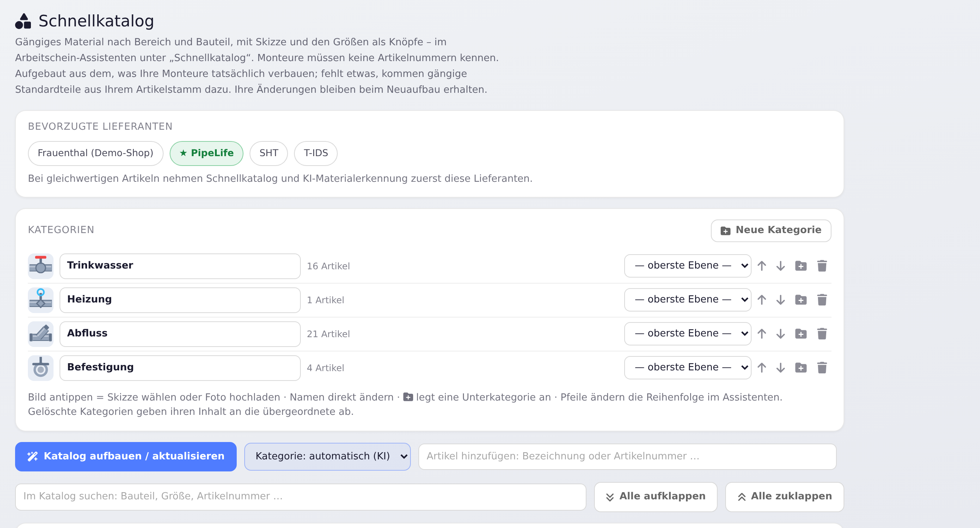Move Abfluss category down
Viewport: 980px width, 528px height.
[781, 333]
